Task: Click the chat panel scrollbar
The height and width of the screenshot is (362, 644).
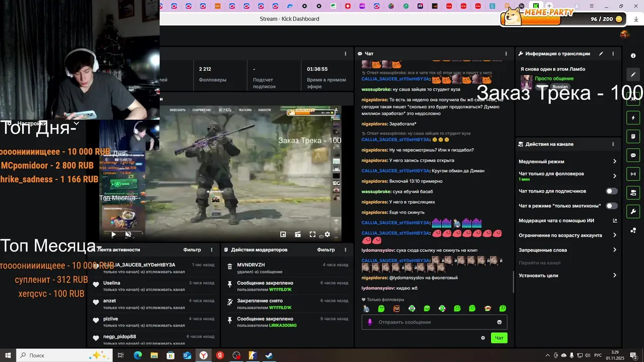Action: [513, 282]
